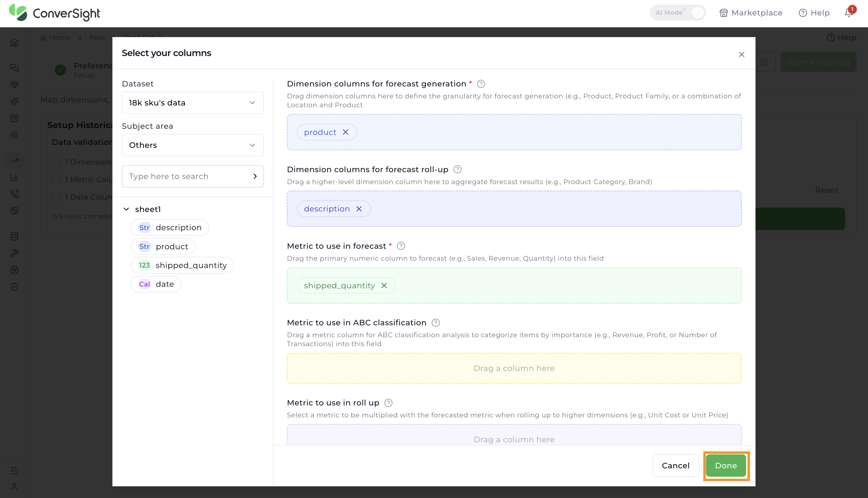This screenshot has height=498, width=868.
Task: Remove the product dimension tag
Action: coord(346,132)
